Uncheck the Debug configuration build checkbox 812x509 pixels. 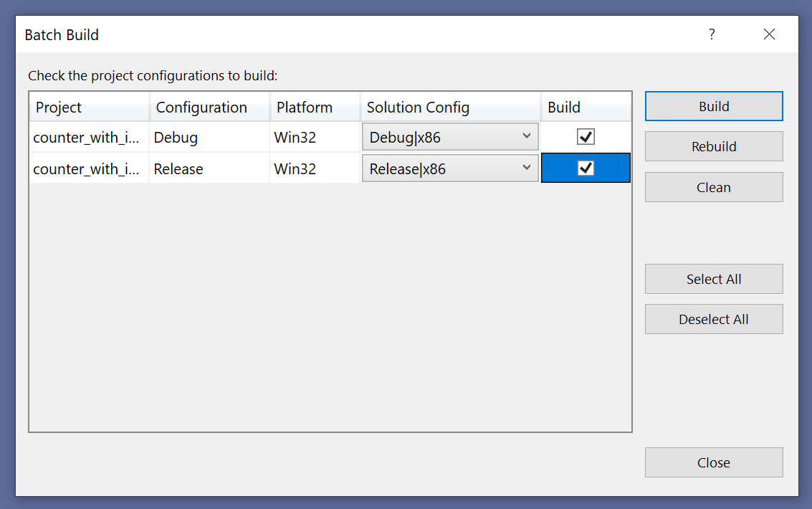[586, 137]
